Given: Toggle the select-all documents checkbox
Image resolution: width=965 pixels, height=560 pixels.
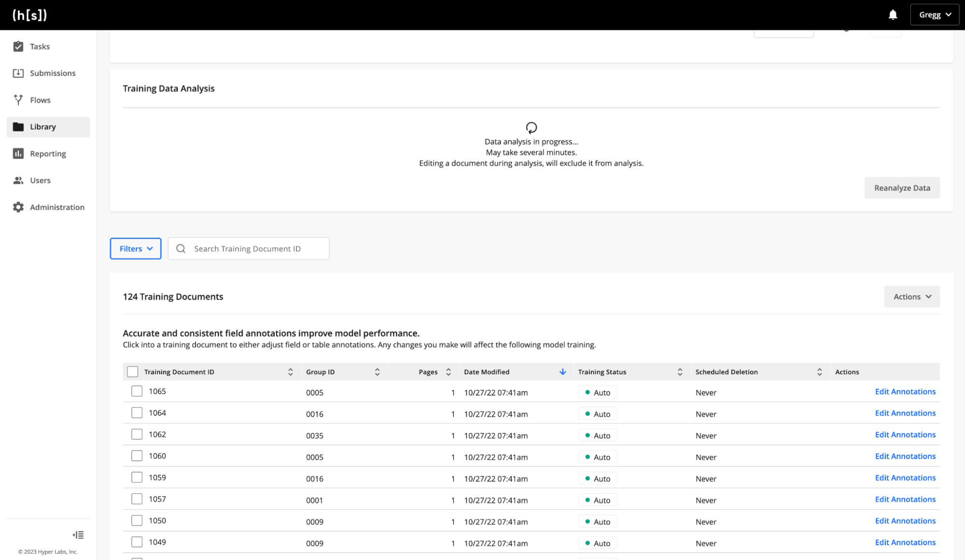Looking at the screenshot, I should [x=132, y=371].
